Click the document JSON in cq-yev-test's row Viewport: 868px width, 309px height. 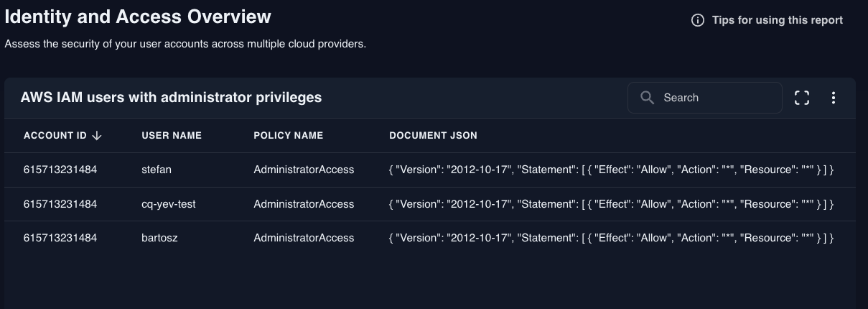[611, 204]
